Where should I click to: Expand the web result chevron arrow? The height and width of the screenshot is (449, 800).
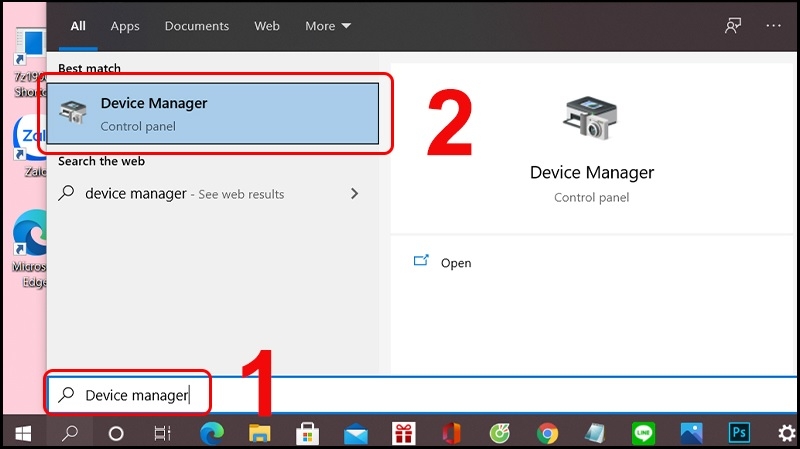pyautogui.click(x=355, y=194)
